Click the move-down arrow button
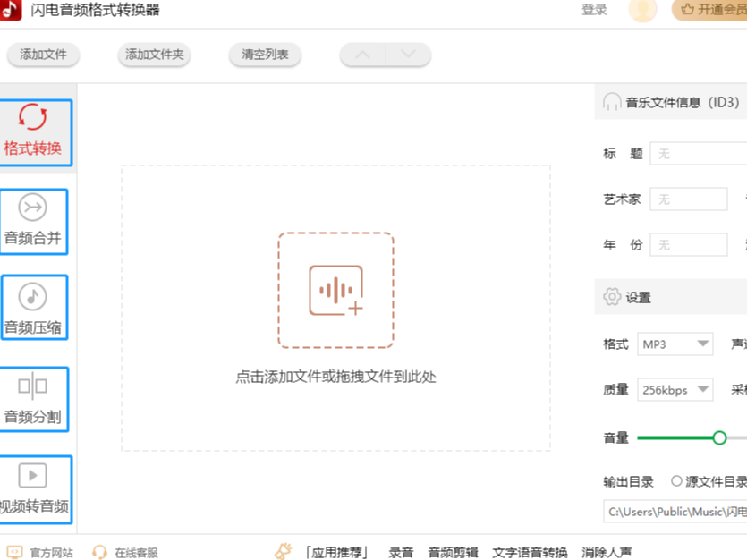Screen dimensions: 747x560 pos(409,55)
